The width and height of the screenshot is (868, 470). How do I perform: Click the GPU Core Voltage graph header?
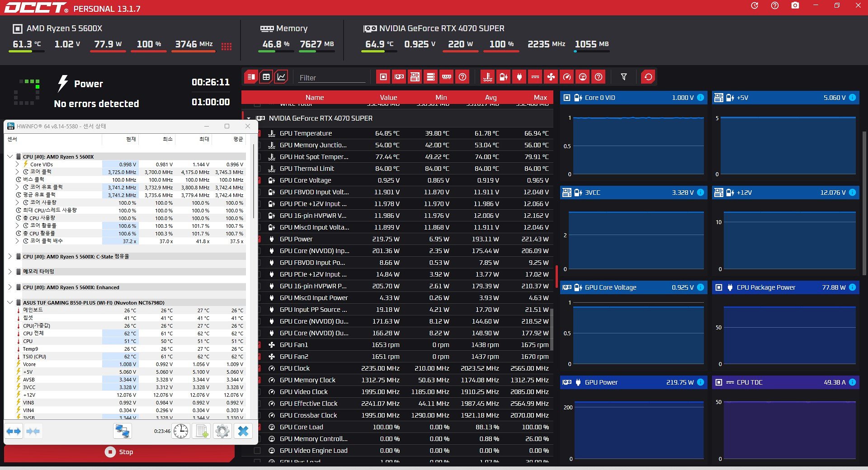(x=634, y=287)
